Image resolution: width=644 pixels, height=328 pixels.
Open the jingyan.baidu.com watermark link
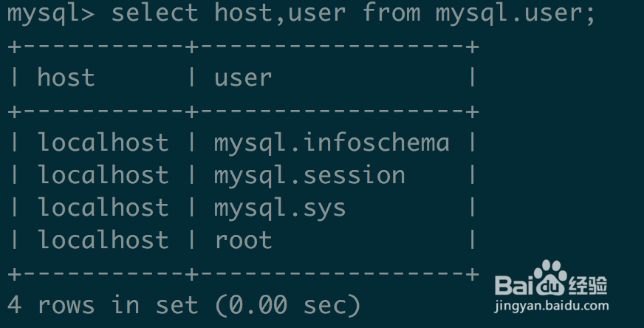tap(552, 306)
